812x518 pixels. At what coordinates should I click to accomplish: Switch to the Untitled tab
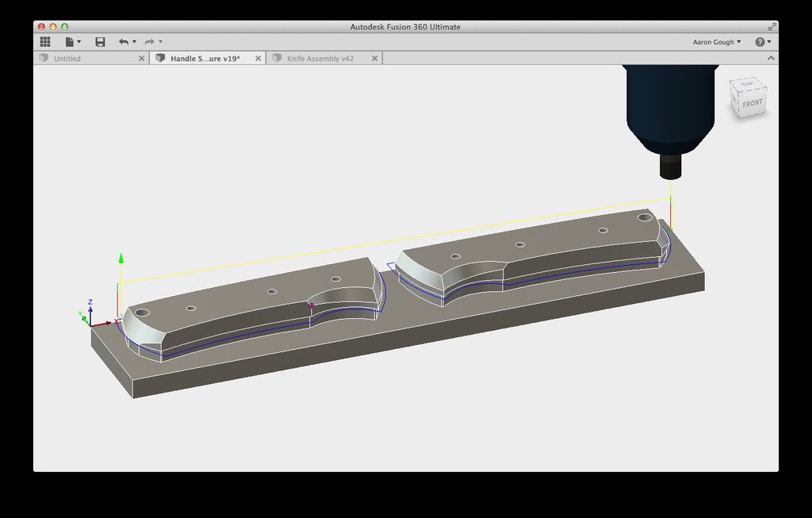[x=67, y=59]
